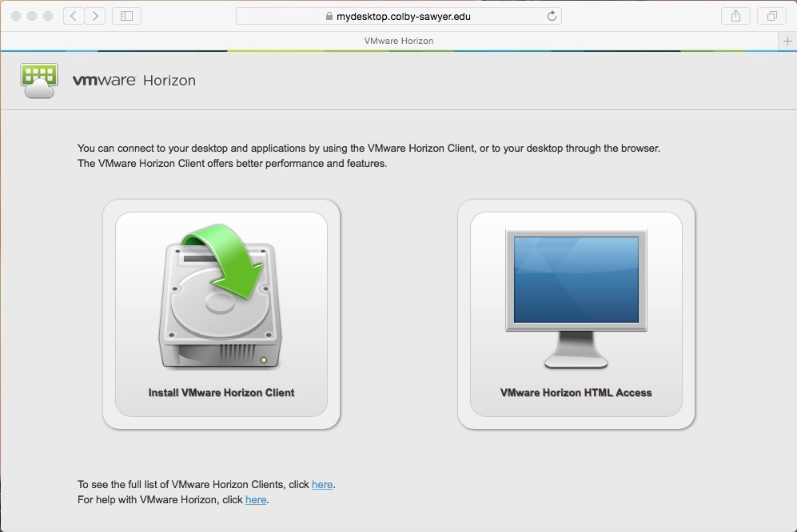Toggle the Safari sidebar
This screenshot has height=532, width=797.
tap(126, 15)
